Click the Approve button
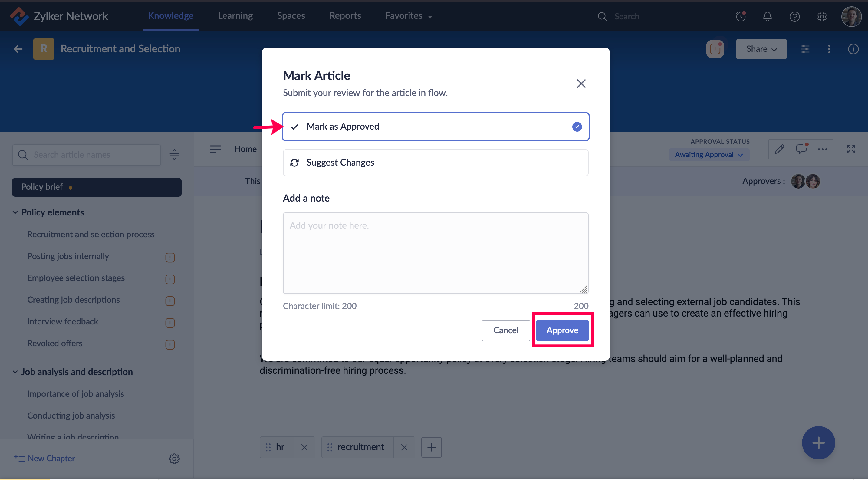 click(562, 330)
